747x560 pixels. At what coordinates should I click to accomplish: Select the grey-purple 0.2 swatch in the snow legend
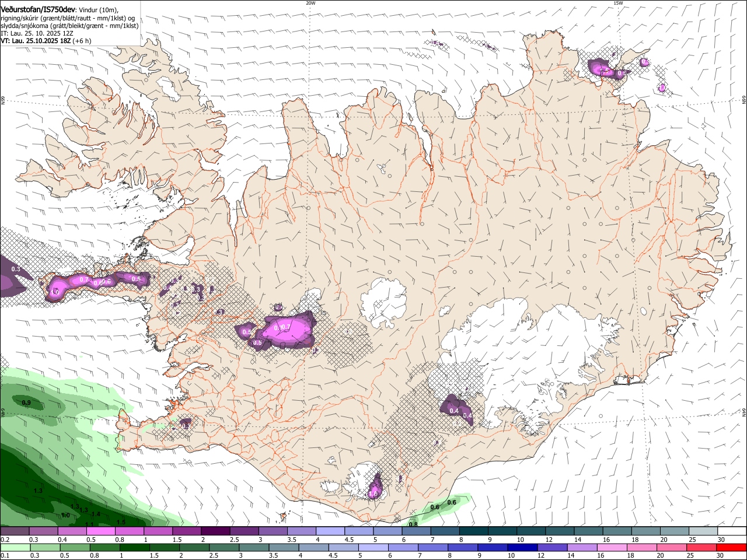coord(15,531)
